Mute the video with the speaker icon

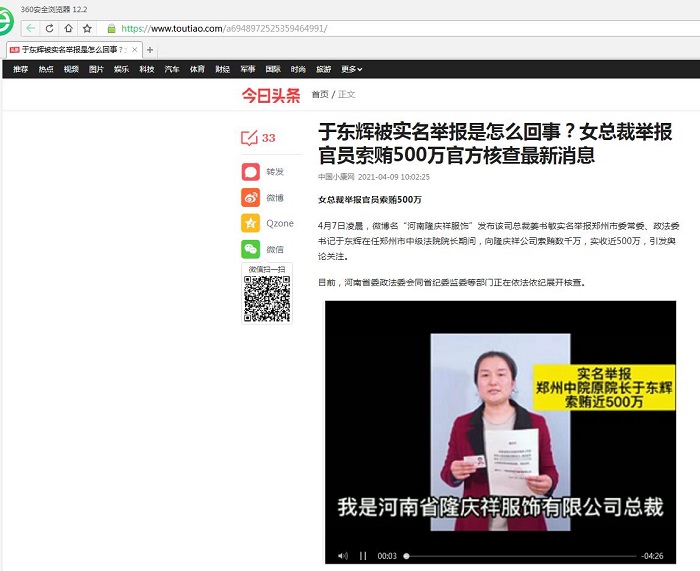click(x=343, y=556)
